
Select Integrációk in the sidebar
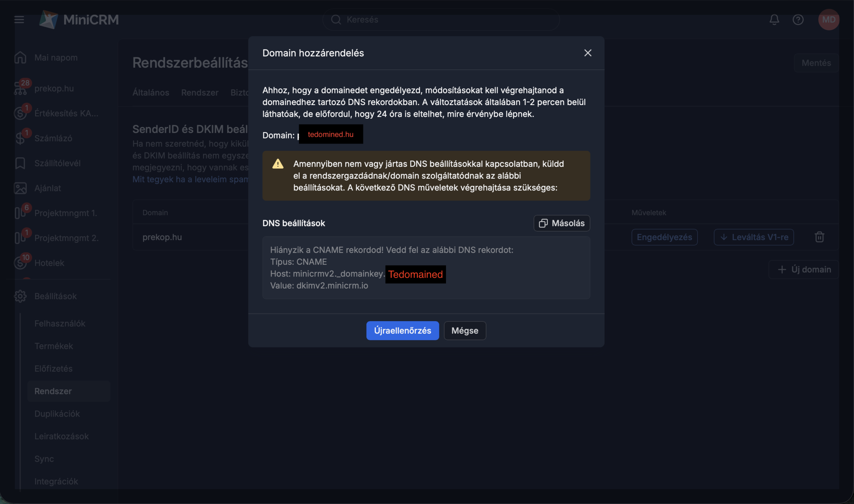(56, 481)
